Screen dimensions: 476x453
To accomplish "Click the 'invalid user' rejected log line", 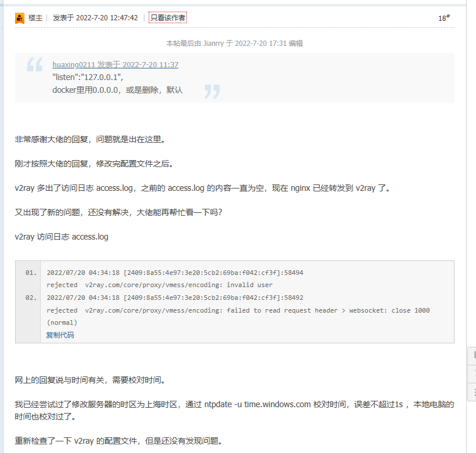I will 160,285.
